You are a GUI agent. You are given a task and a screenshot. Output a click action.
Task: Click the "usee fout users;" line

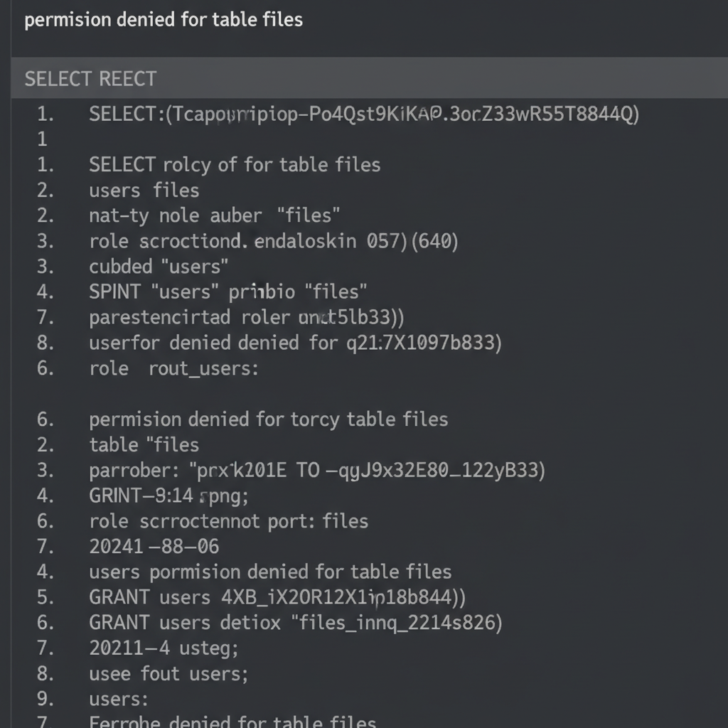click(x=168, y=673)
